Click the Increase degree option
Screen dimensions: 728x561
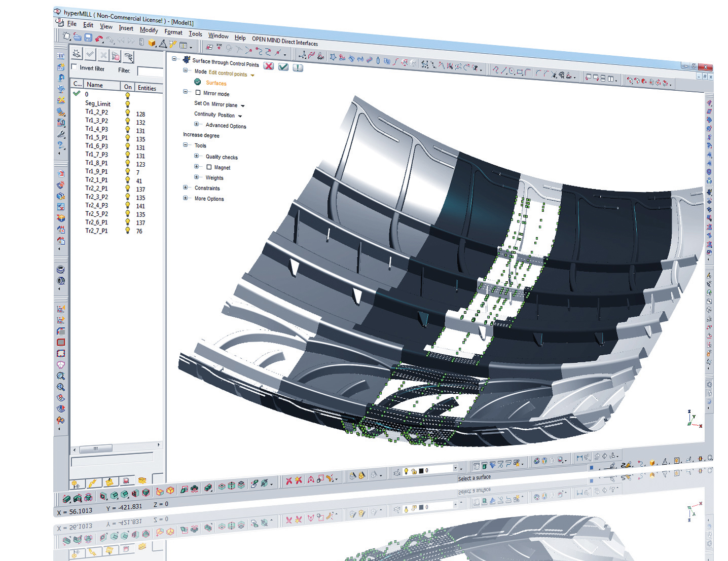pos(201,135)
